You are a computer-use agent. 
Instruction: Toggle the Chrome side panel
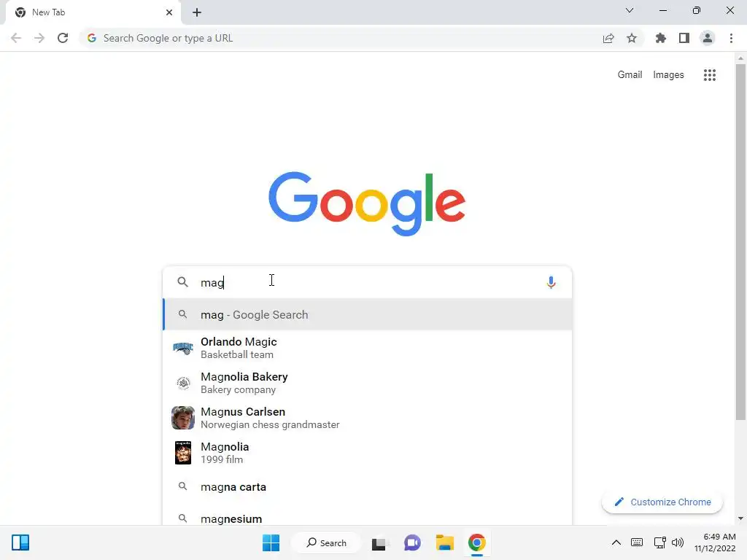tap(684, 38)
